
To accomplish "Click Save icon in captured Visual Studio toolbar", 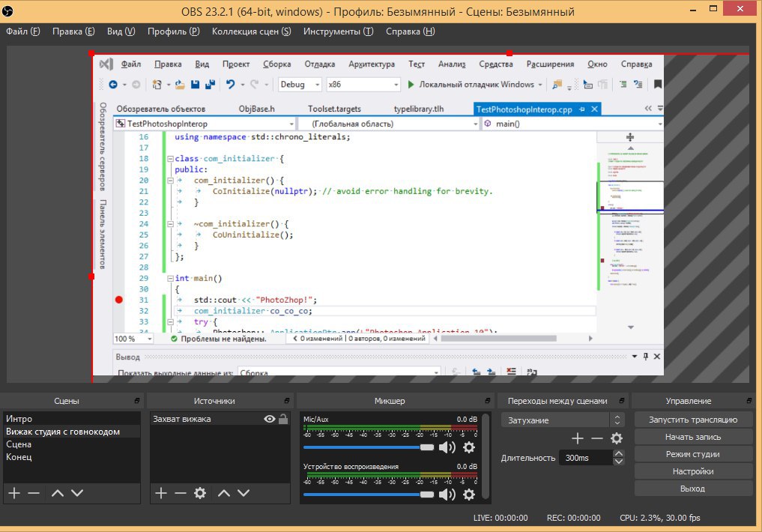I will pyautogui.click(x=196, y=84).
